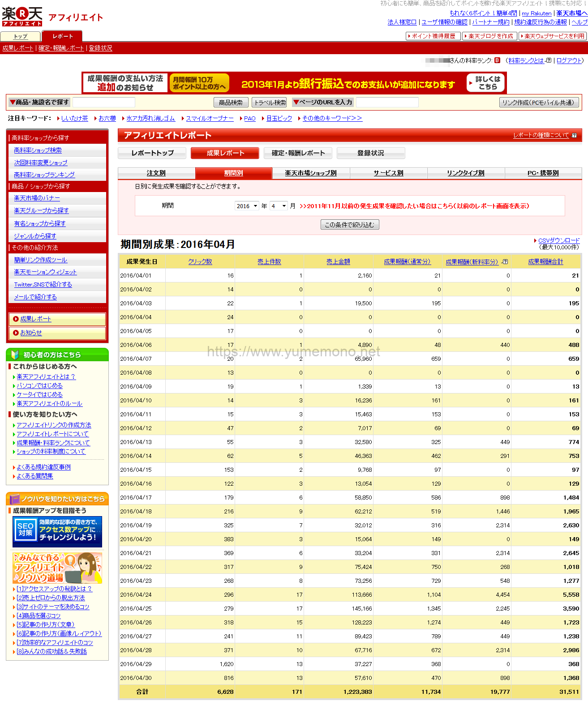Open the month dropdown showing 4
Screen dimensions: 588x705
point(278,206)
